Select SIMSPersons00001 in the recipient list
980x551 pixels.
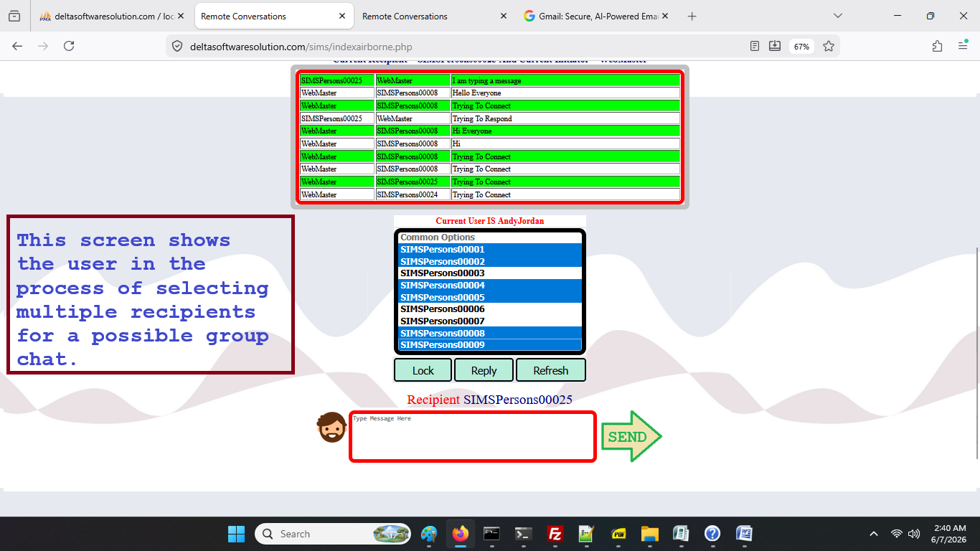click(489, 250)
